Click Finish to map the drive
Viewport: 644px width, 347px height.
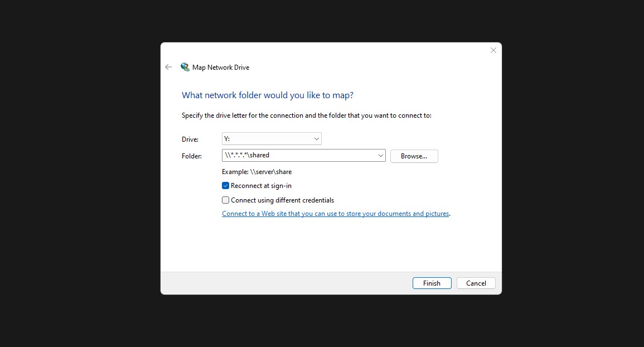coord(432,283)
